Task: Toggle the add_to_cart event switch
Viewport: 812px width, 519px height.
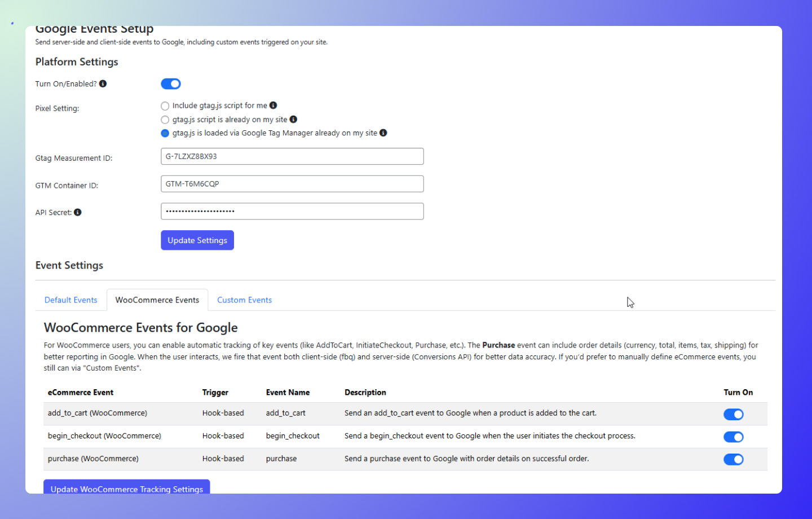Action: [x=734, y=414]
